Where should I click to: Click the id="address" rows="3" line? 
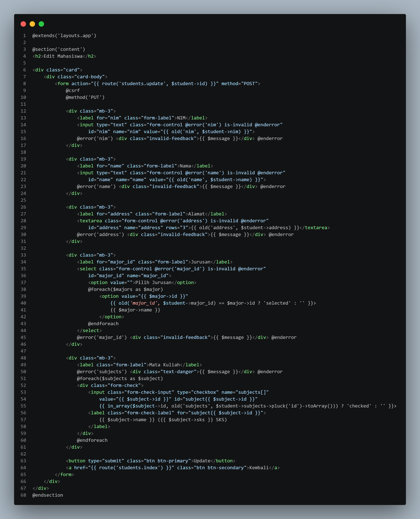209,227
